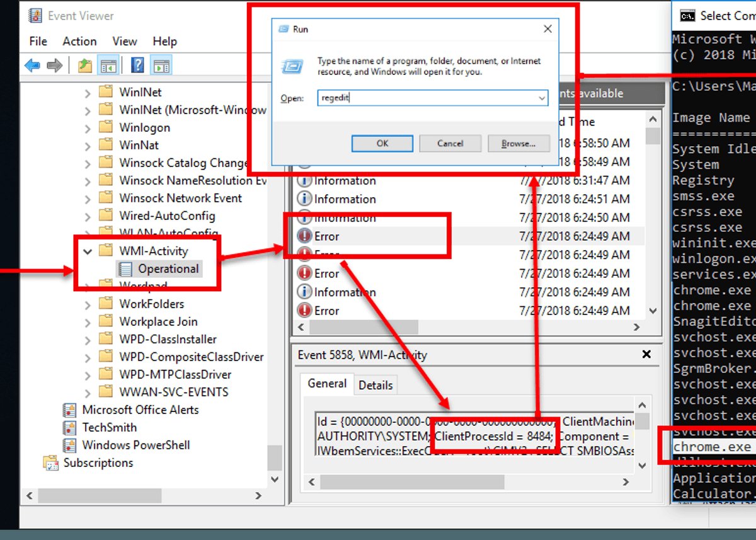This screenshot has width=756, height=540.
Task: Expand the WorkFolders tree node
Action: 88,304
